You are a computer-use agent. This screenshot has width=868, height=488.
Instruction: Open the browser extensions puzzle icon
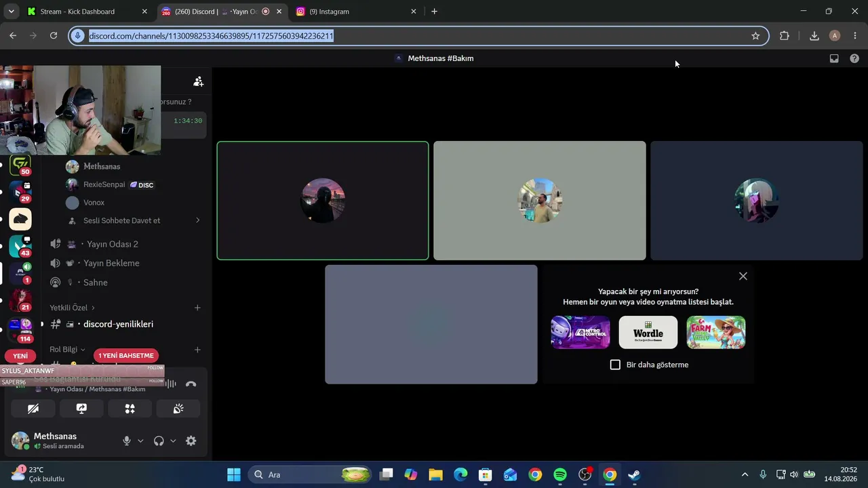click(x=785, y=36)
